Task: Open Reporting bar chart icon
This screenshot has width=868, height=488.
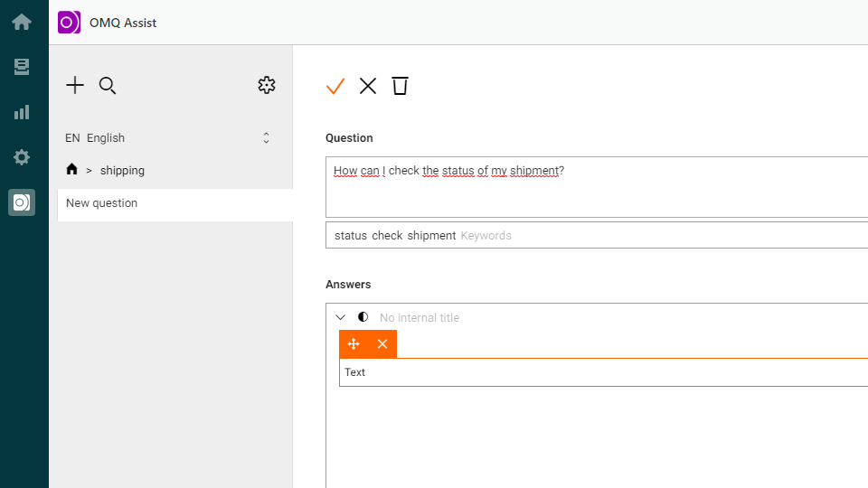Action: (x=22, y=112)
